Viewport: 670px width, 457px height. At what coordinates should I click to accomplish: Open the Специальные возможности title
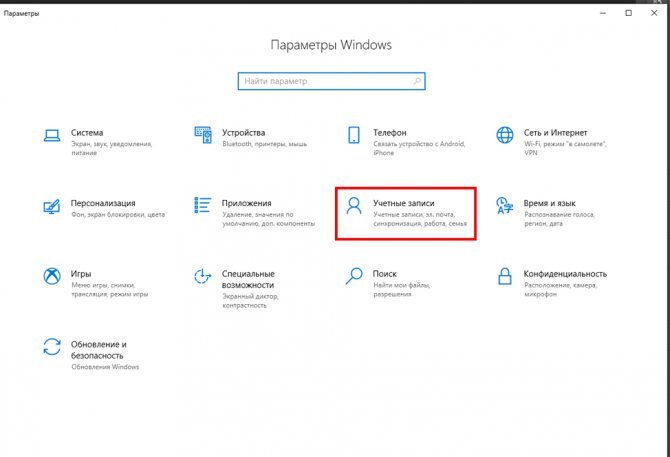(248, 279)
